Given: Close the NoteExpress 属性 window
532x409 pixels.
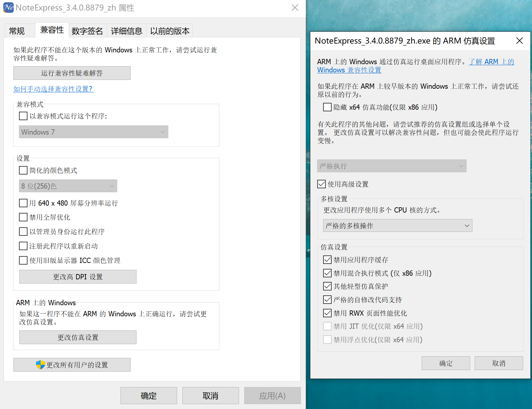Looking at the screenshot, I should (295, 8).
